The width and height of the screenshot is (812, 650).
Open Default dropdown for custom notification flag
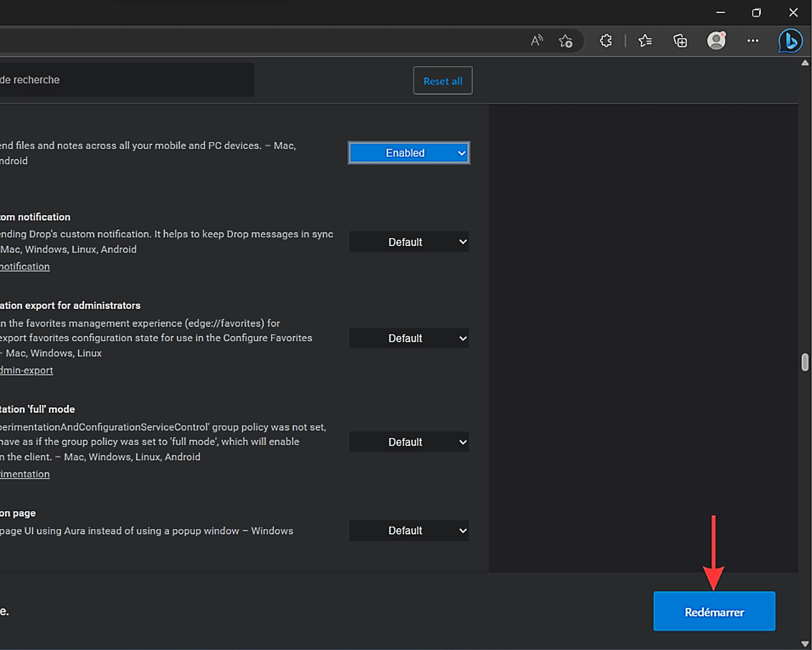click(409, 242)
